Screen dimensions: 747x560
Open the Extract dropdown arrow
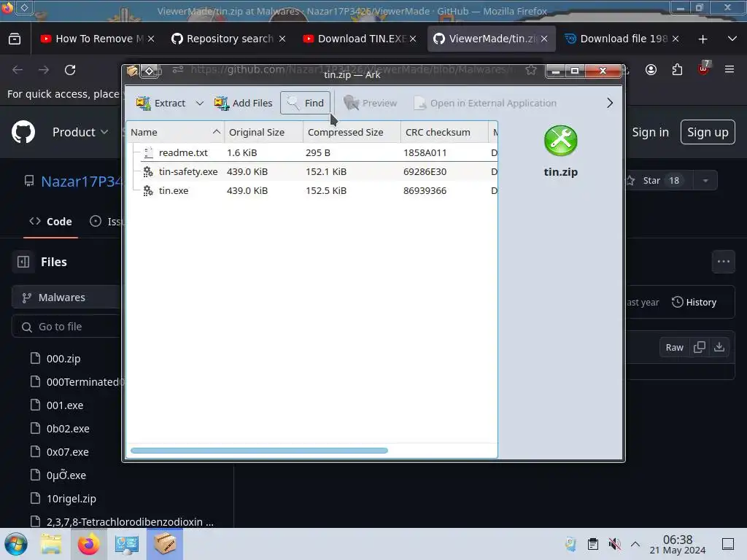[200, 103]
